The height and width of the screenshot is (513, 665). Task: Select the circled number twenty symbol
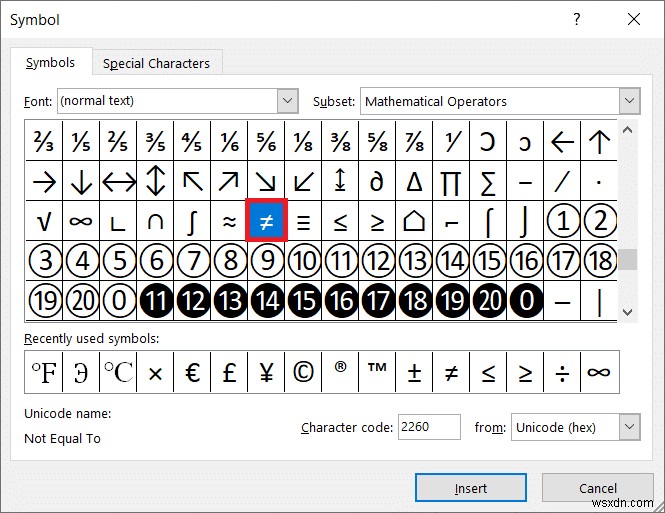(x=81, y=300)
